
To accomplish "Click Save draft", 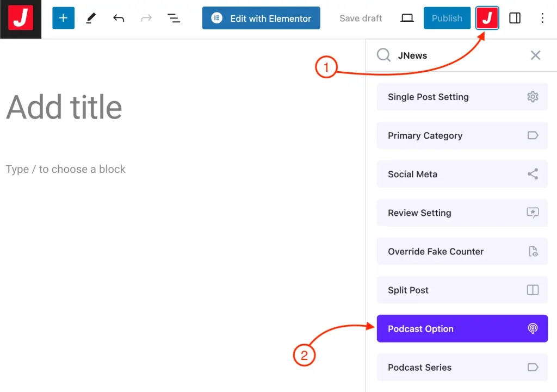I will [361, 18].
